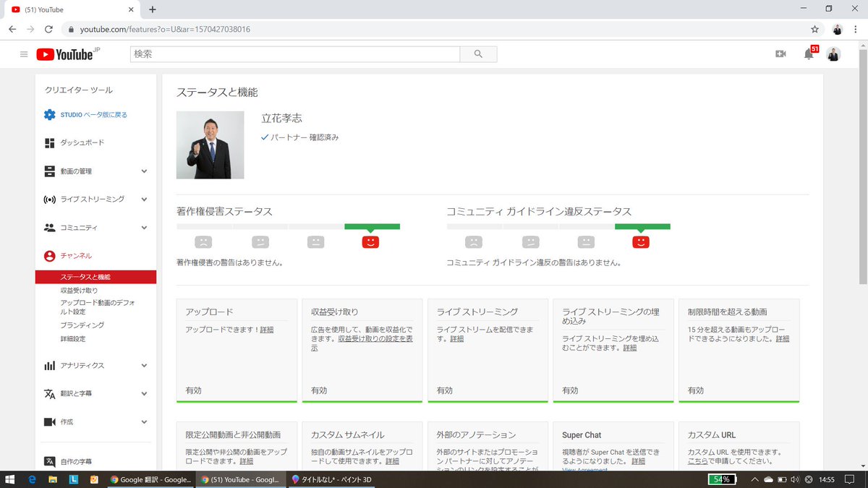
Task: Click the 54% battery indicator
Action: click(x=722, y=479)
